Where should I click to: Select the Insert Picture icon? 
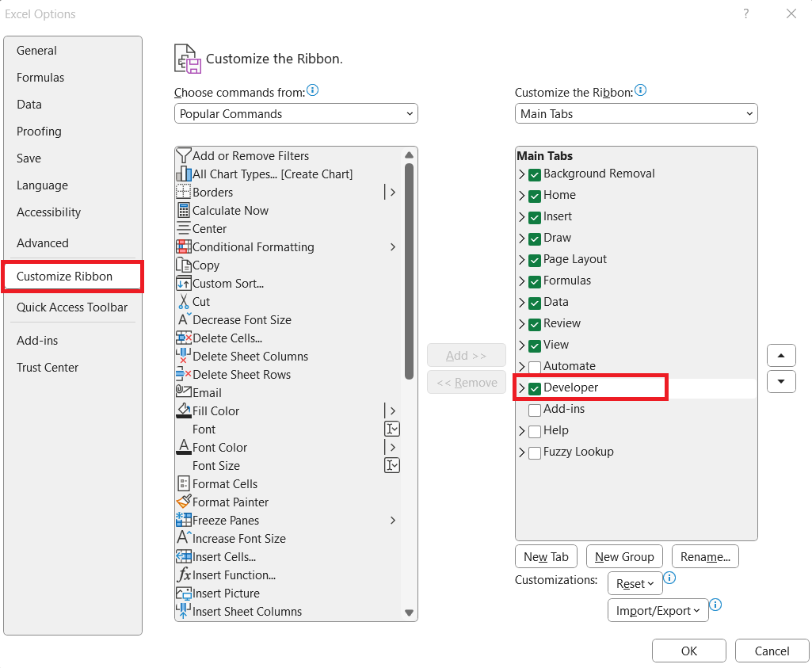click(183, 593)
